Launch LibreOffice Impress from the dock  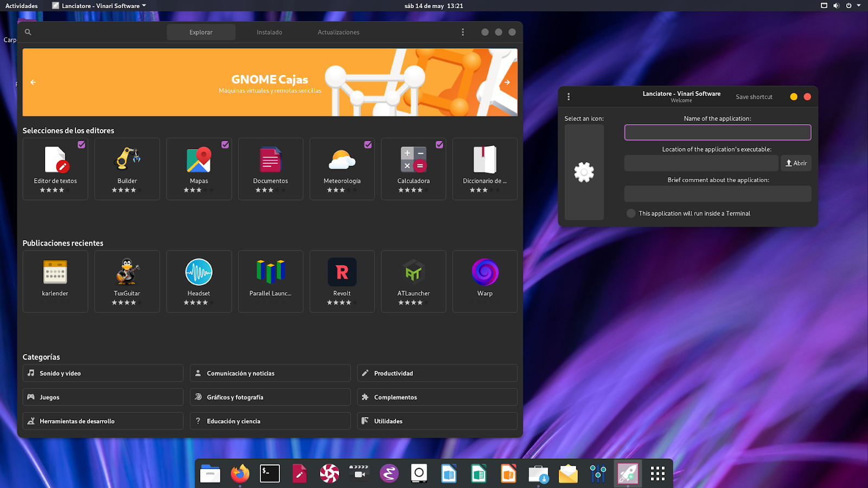[508, 474]
